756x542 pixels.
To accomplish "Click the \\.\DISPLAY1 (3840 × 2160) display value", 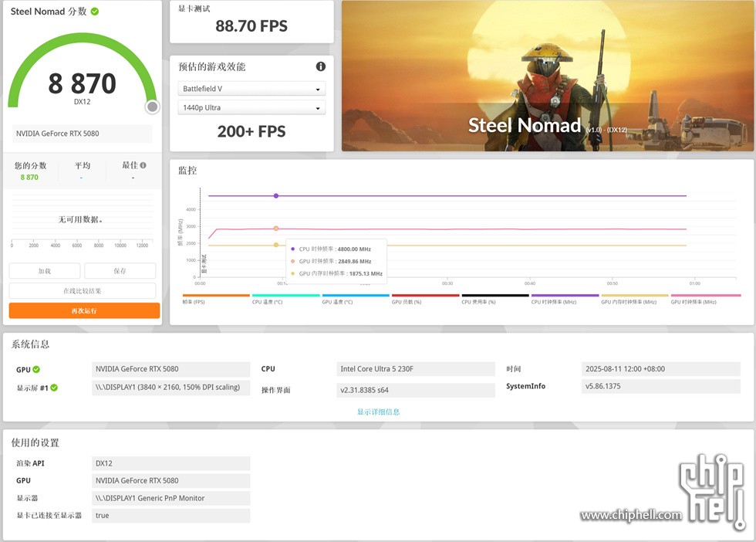I will tap(170, 388).
